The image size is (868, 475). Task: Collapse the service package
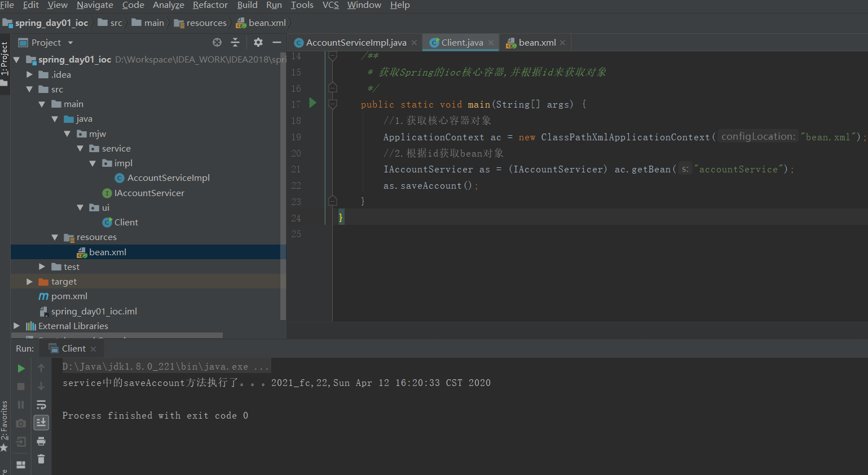pos(80,148)
